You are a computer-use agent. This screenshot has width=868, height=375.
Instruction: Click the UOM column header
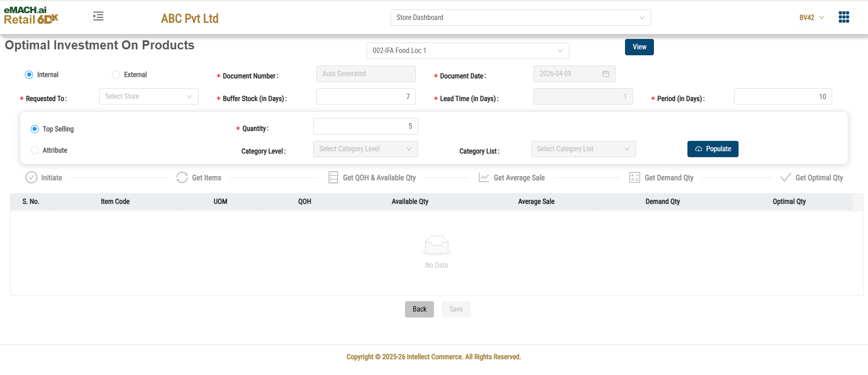pyautogui.click(x=220, y=202)
